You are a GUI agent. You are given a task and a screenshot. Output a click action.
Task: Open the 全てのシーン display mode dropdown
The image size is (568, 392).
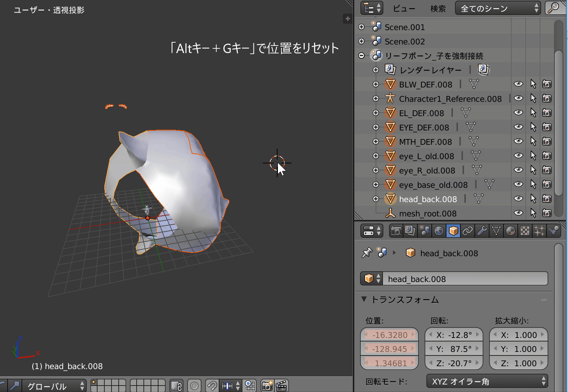(498, 8)
